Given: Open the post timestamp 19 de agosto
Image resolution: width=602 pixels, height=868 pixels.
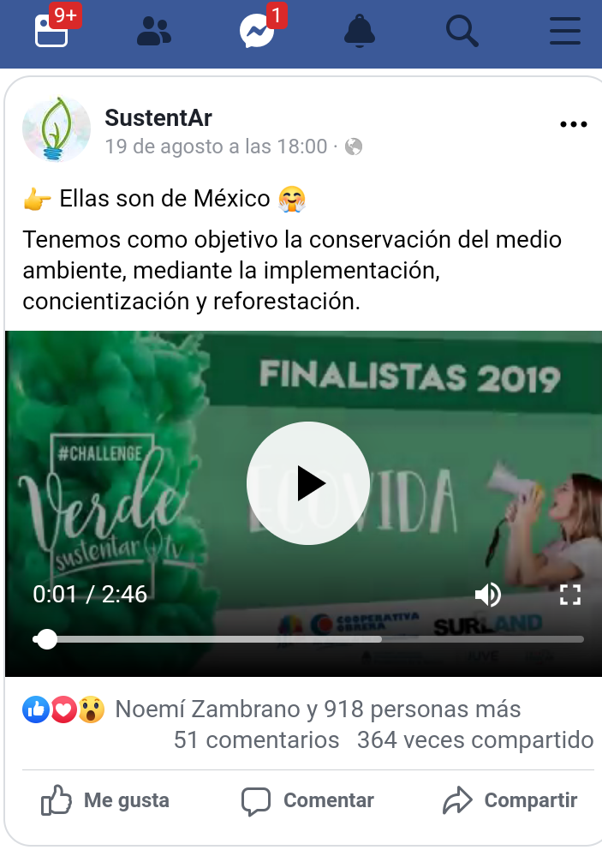Looking at the screenshot, I should (x=217, y=147).
